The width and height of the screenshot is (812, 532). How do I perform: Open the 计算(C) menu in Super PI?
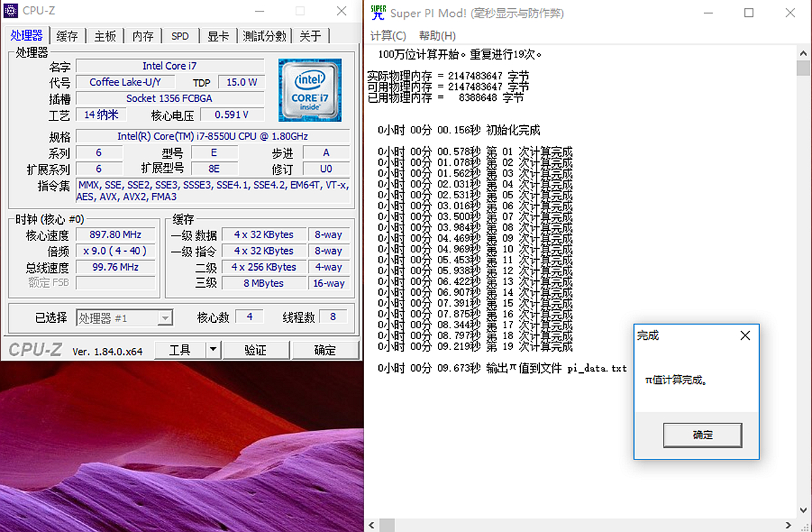[388, 36]
